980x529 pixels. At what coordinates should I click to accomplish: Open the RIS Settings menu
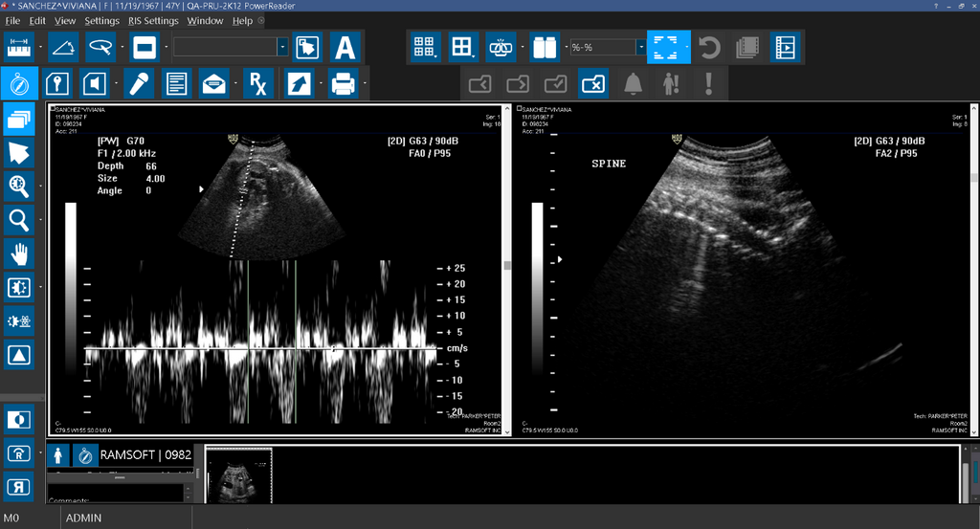tap(153, 20)
